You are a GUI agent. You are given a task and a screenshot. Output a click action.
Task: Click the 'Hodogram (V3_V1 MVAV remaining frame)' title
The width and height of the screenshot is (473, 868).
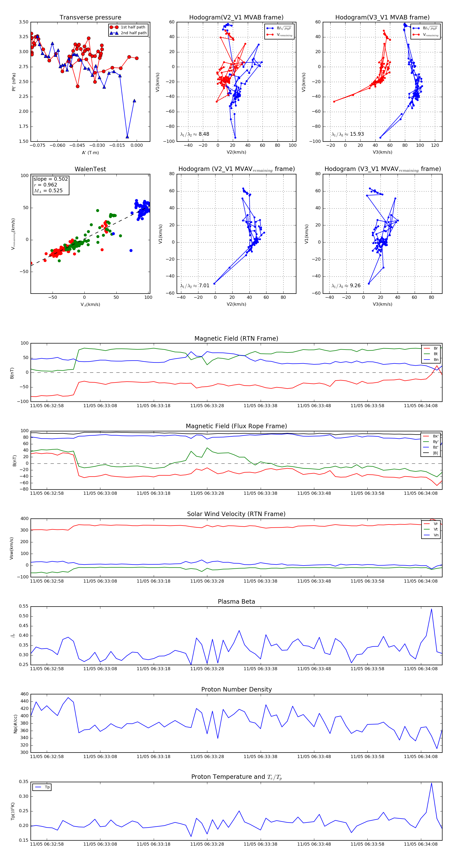(382, 169)
